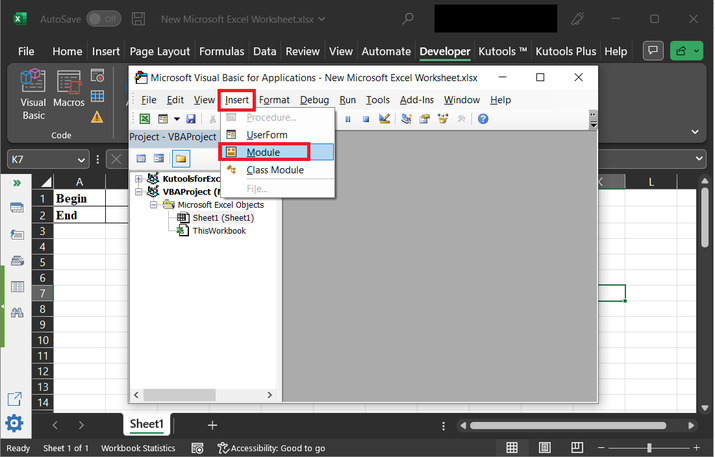Screen dimensions: 715x457
Task: Select UserForm in Insert menu
Action: (x=277, y=135)
